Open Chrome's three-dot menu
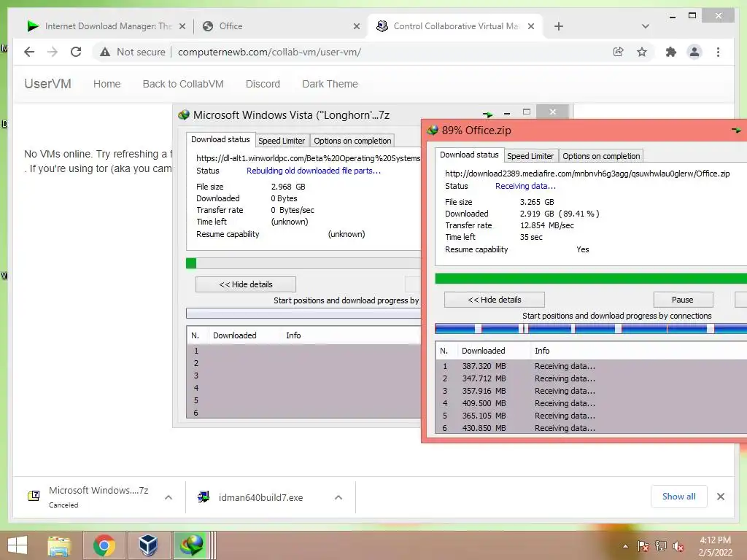Image resolution: width=747 pixels, height=560 pixels. click(718, 52)
